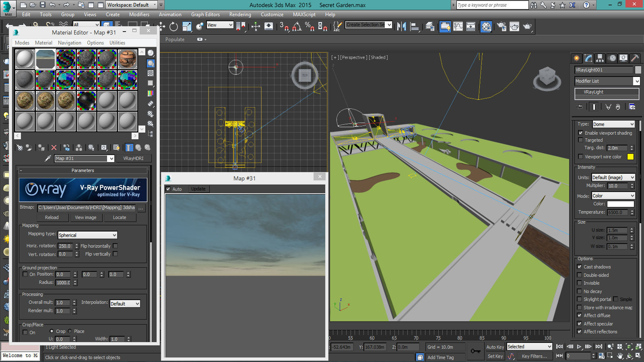The height and width of the screenshot is (362, 644).
Task: Open the Rendering menu
Action: [x=240, y=14]
